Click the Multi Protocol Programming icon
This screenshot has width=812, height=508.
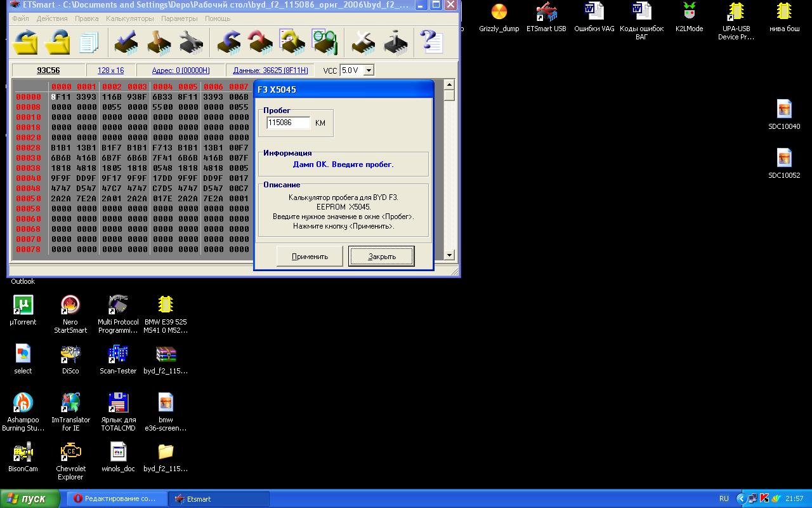click(x=118, y=314)
